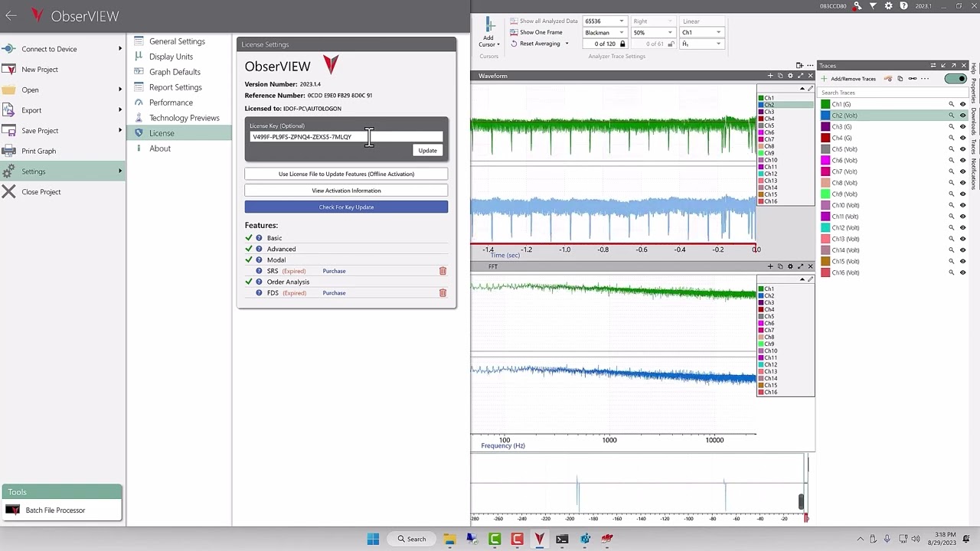The height and width of the screenshot is (551, 980).
Task: Click into the Search Traces field
Action: pos(892,93)
